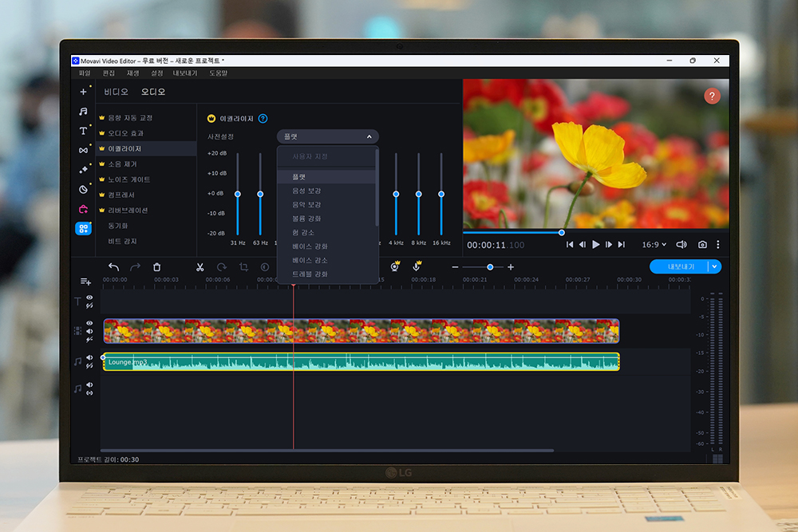
Task: Open the 설정 menu
Action: tap(156, 73)
